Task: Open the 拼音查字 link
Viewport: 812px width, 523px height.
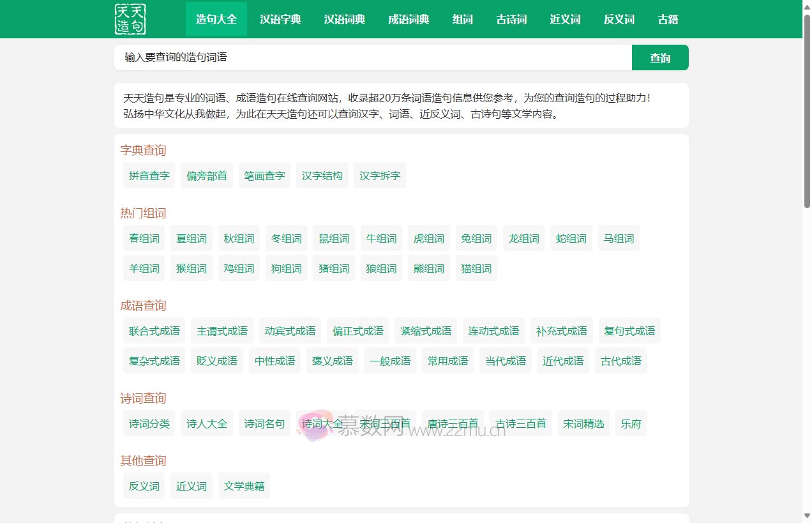Action: [149, 176]
